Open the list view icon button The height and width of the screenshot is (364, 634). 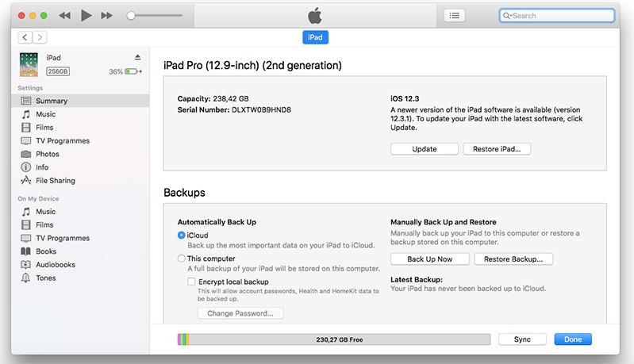point(454,15)
